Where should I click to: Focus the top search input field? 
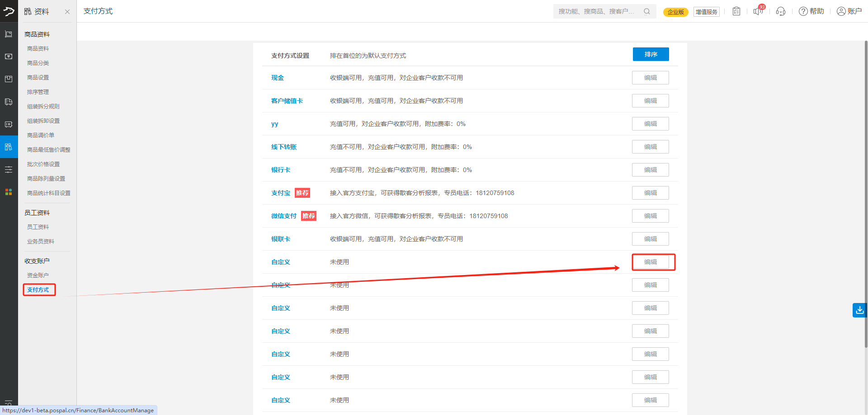click(597, 11)
